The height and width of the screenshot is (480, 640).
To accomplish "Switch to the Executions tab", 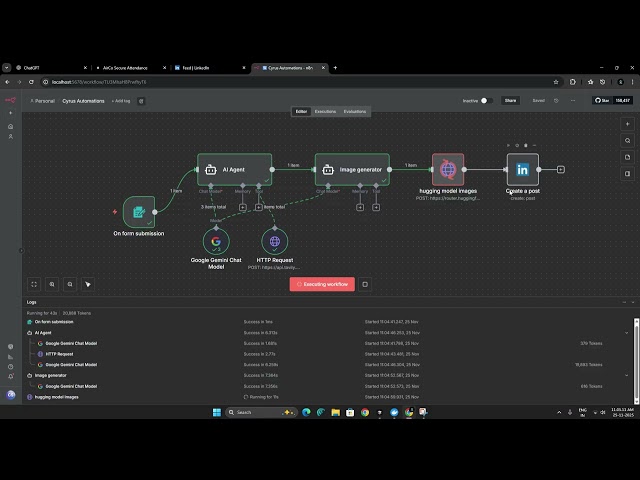I will [325, 111].
